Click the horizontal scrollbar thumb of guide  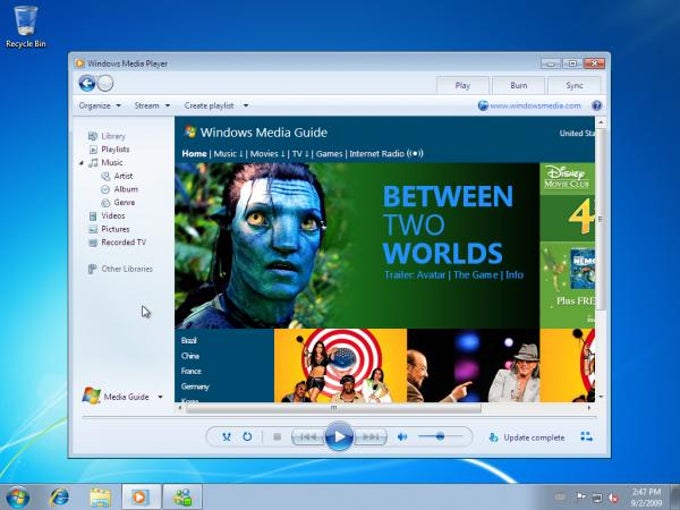pyautogui.click(x=333, y=408)
